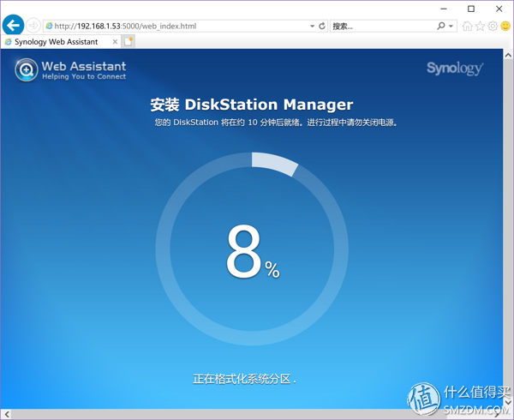Click the address bar URL field
The image size is (514, 420).
(x=171, y=27)
